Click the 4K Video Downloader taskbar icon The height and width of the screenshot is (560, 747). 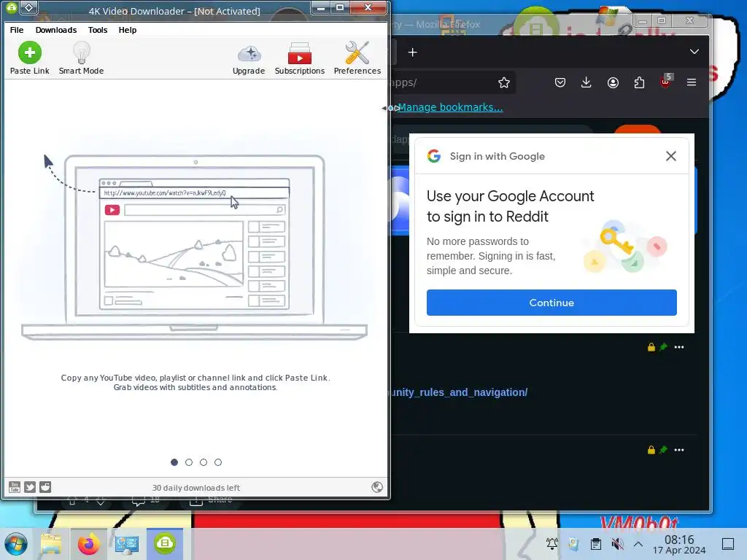[x=165, y=544]
